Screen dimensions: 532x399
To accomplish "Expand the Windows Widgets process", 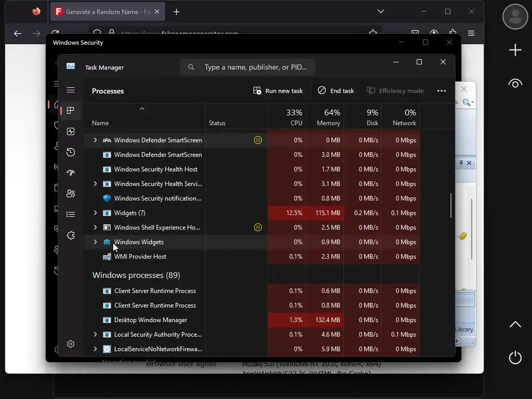I will [x=96, y=242].
